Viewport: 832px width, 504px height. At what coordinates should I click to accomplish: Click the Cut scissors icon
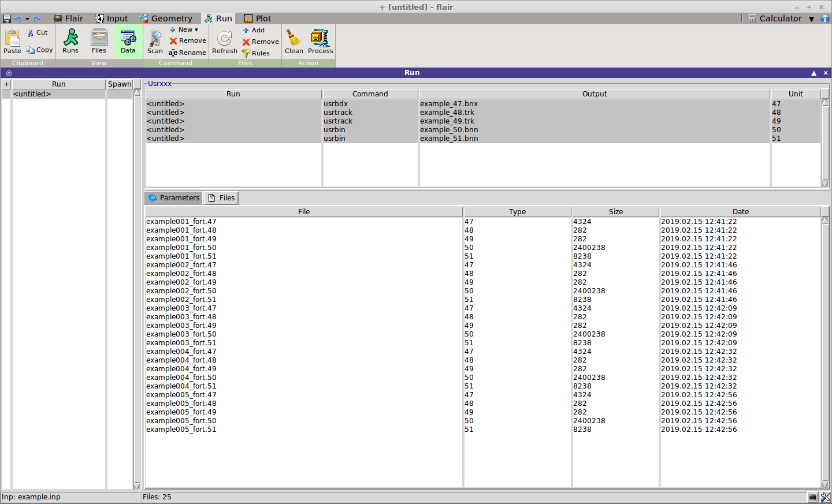tap(38, 33)
